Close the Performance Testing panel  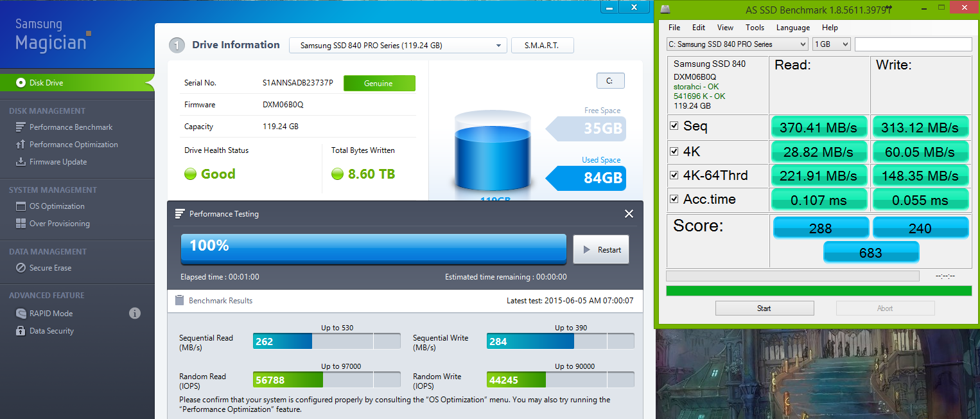click(x=629, y=214)
